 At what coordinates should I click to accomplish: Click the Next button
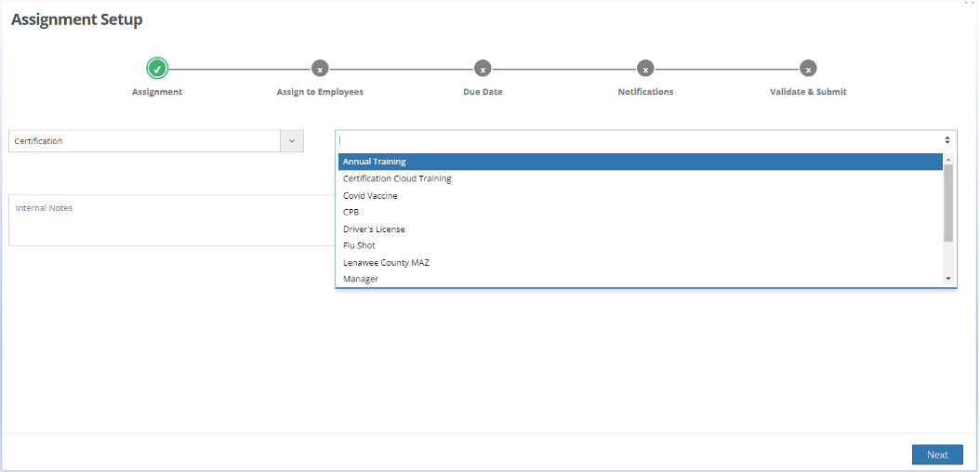coord(937,454)
